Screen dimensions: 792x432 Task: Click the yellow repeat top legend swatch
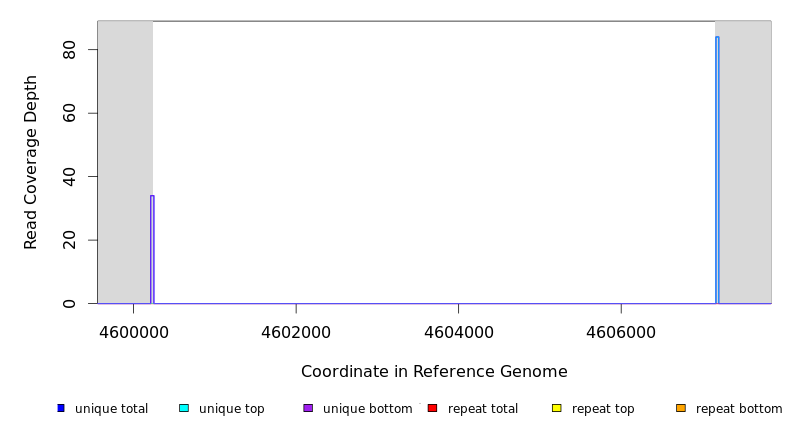click(557, 408)
